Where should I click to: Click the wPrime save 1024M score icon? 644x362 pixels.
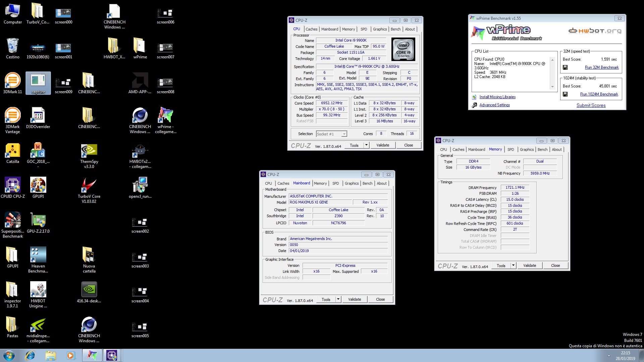click(x=565, y=94)
